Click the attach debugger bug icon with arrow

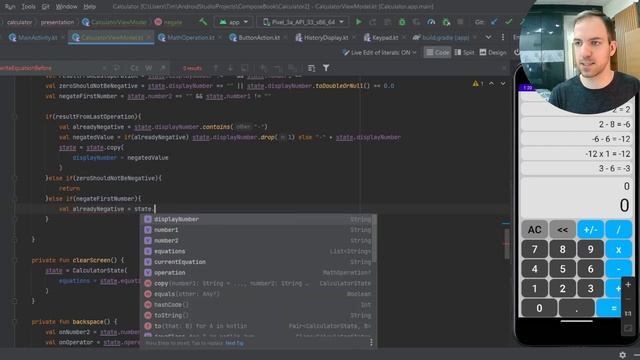[446, 22]
